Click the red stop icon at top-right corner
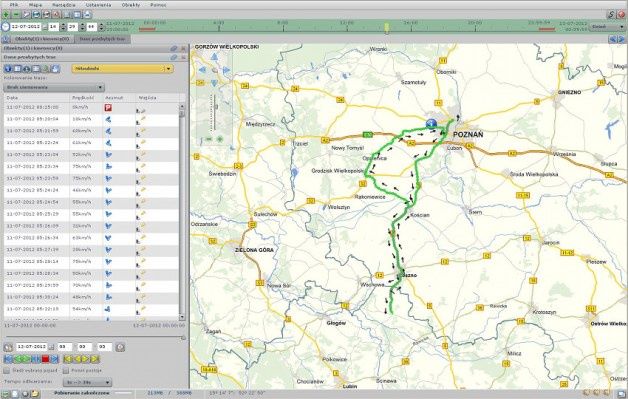 pos(621,15)
